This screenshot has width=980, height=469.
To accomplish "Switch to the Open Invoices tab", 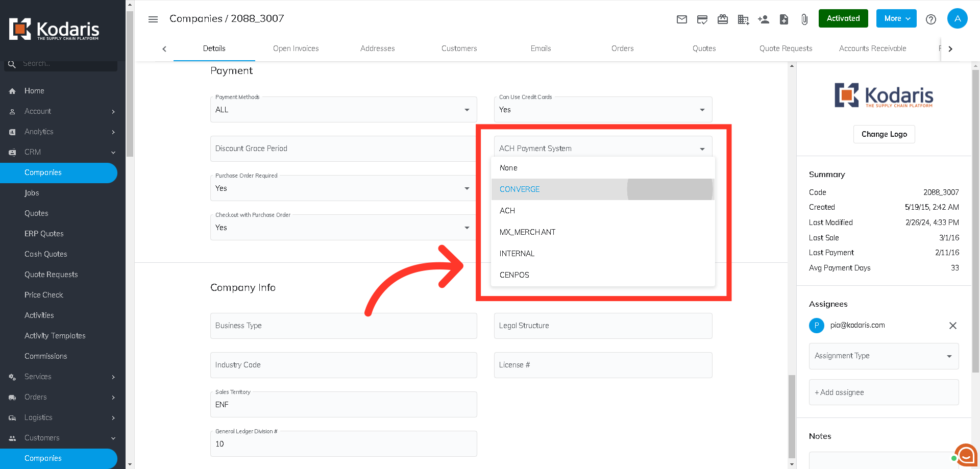I will tap(296, 48).
